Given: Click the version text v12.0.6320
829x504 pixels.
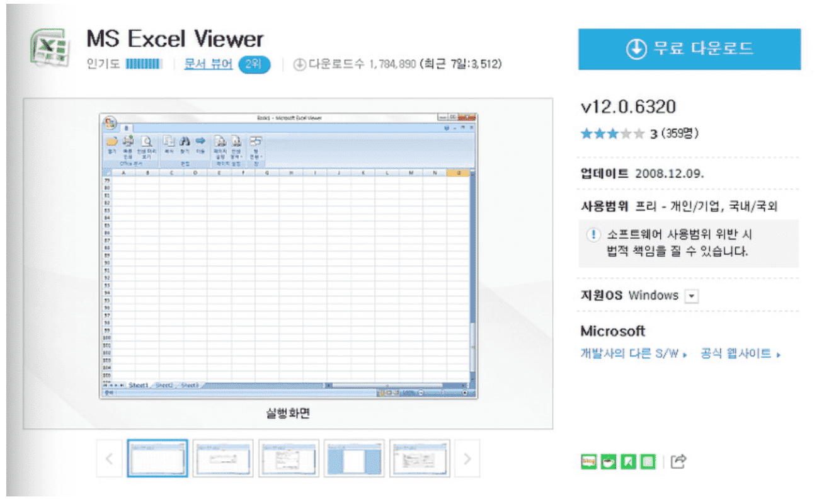Looking at the screenshot, I should click(628, 106).
